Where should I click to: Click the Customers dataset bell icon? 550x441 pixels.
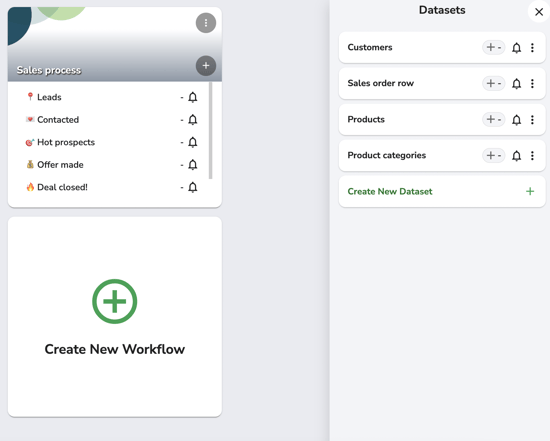(x=516, y=48)
